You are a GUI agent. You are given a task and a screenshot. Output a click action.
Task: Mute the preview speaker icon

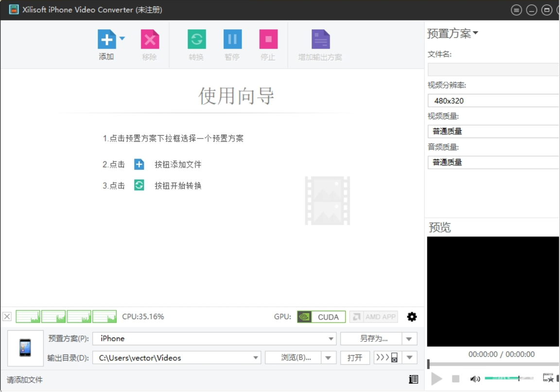[474, 379]
